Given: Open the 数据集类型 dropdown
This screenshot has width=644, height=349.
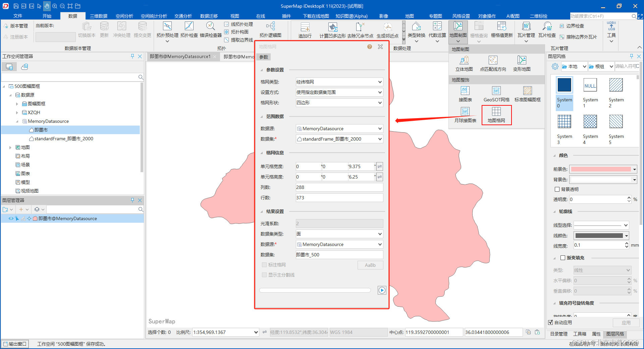Looking at the screenshot, I should coord(339,234).
